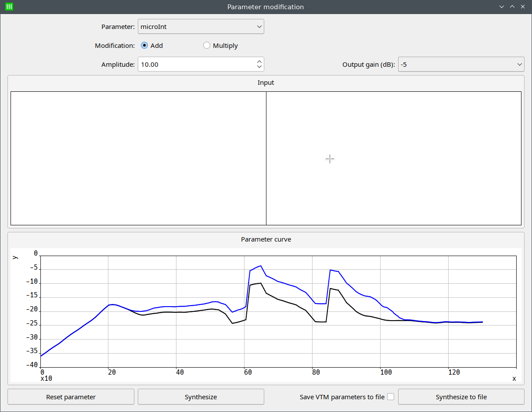Increase Amplitude with the up arrow
This screenshot has height=412, width=532.
tap(259, 61)
